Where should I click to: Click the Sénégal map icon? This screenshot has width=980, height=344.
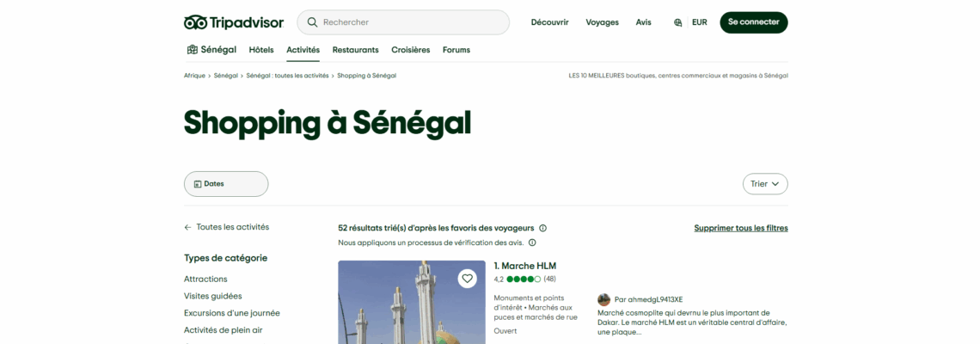[192, 50]
